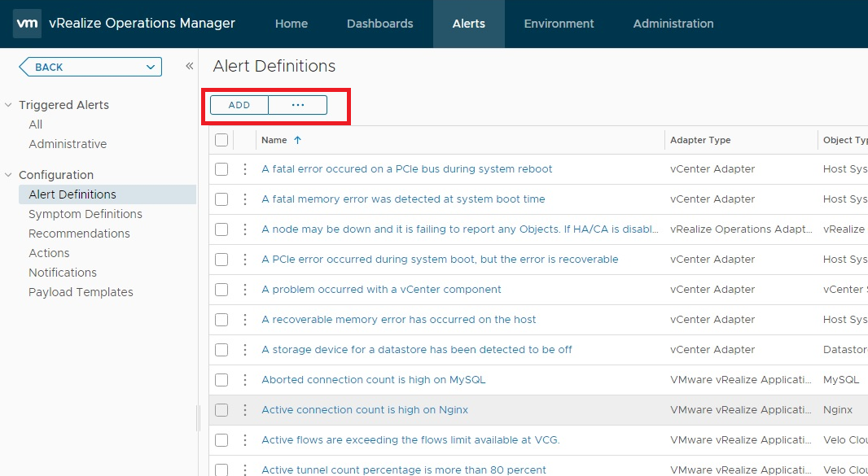Open the BACK dropdown selector

click(149, 67)
